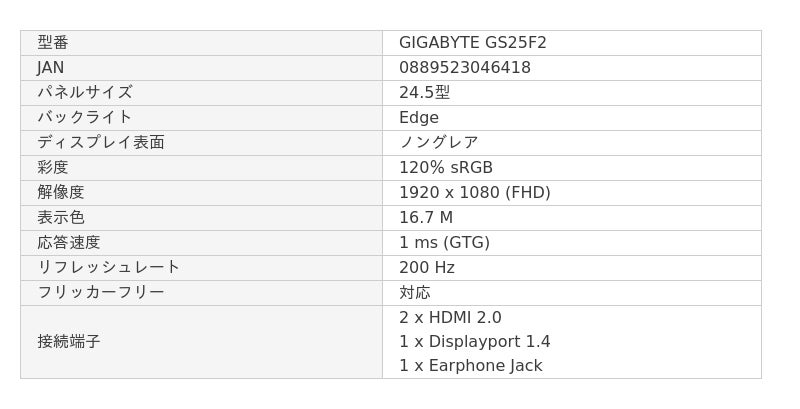Viewport: 800px width, 409px height.
Task: Click the Edge backlight value
Action: point(418,118)
